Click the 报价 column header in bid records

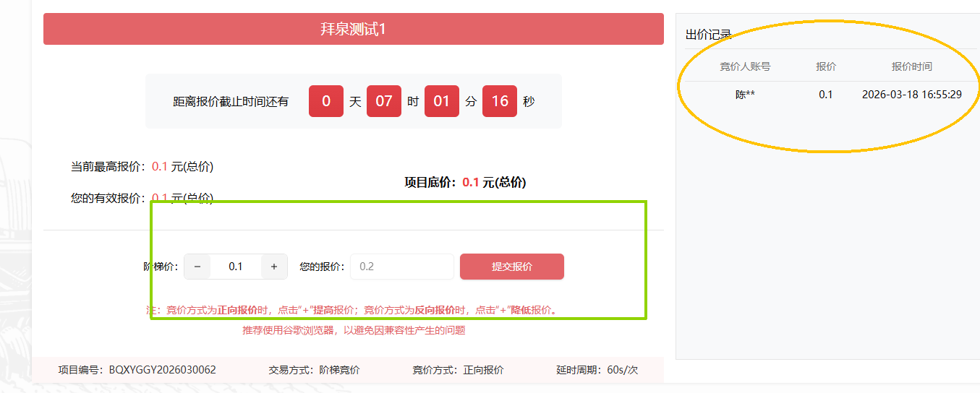pos(826,66)
